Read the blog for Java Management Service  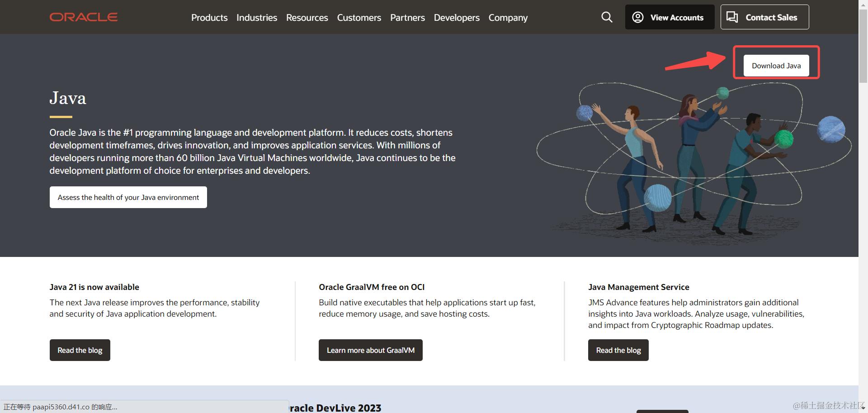tap(618, 350)
